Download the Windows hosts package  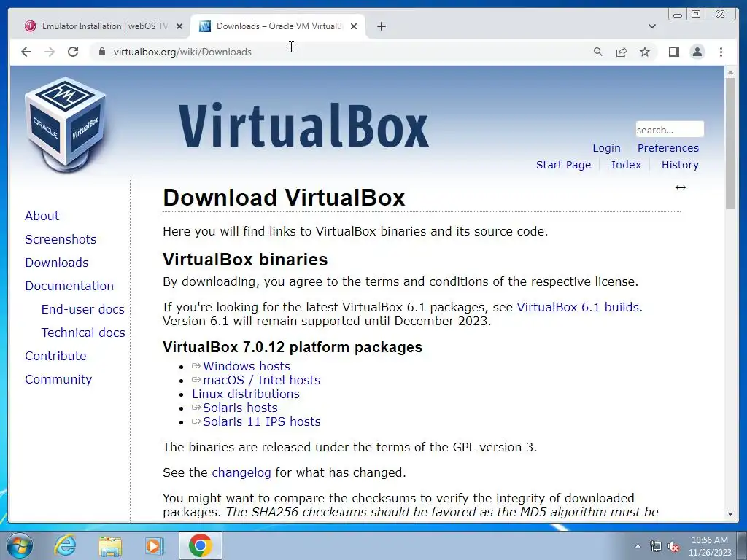(247, 366)
